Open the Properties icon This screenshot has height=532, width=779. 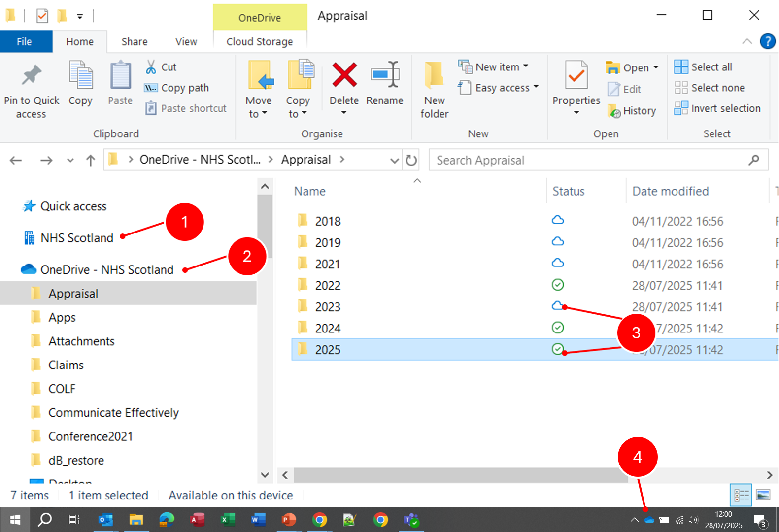click(576, 76)
